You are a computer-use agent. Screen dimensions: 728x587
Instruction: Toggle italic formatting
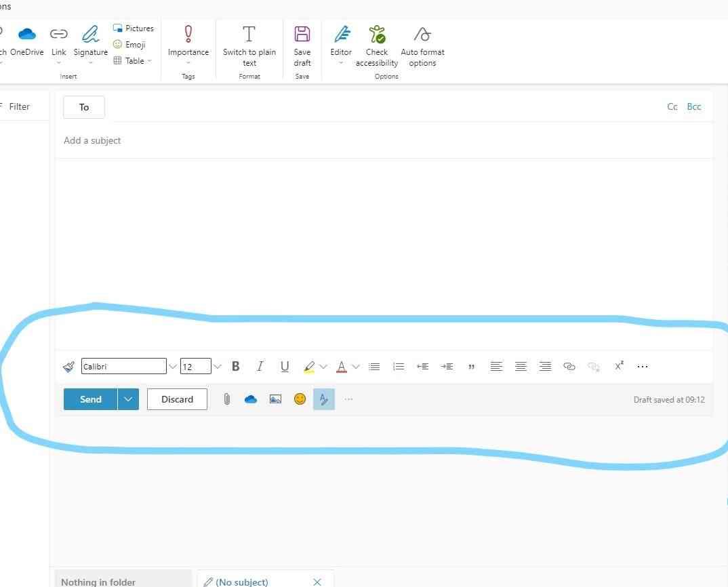pos(260,367)
